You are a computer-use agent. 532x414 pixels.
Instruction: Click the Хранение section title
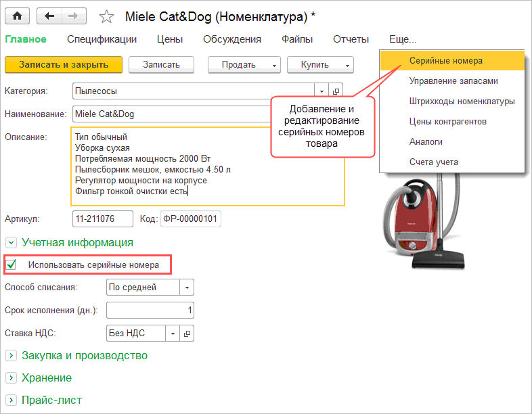47,377
